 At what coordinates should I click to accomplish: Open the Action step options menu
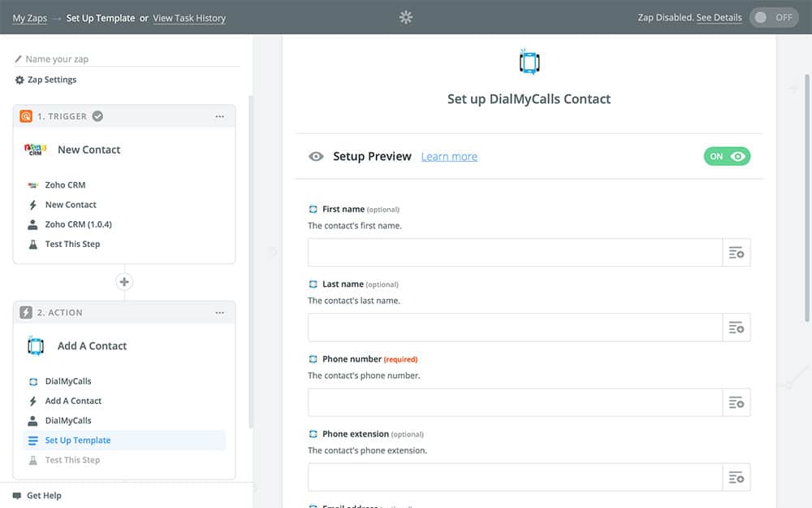(x=219, y=313)
